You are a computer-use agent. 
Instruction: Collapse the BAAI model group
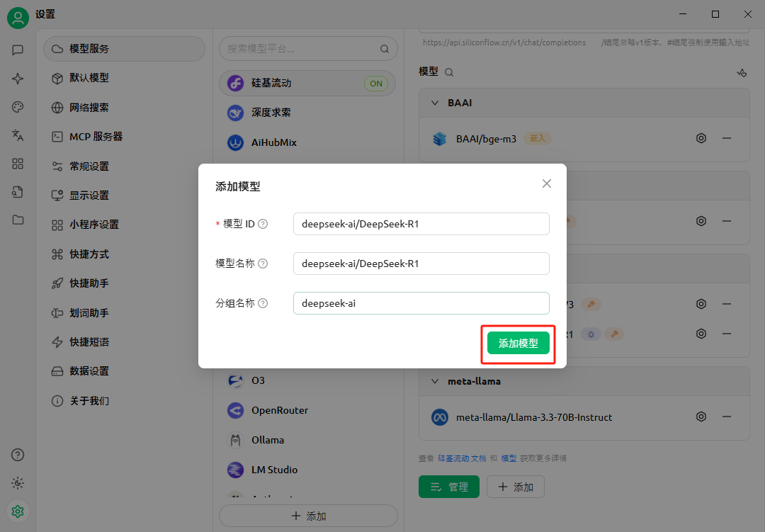(435, 103)
